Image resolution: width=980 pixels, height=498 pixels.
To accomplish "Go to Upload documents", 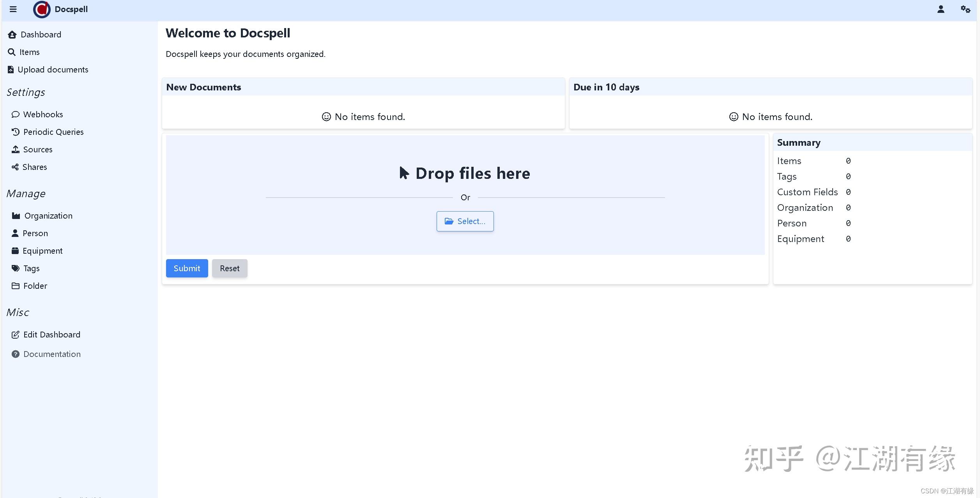I will (x=52, y=69).
